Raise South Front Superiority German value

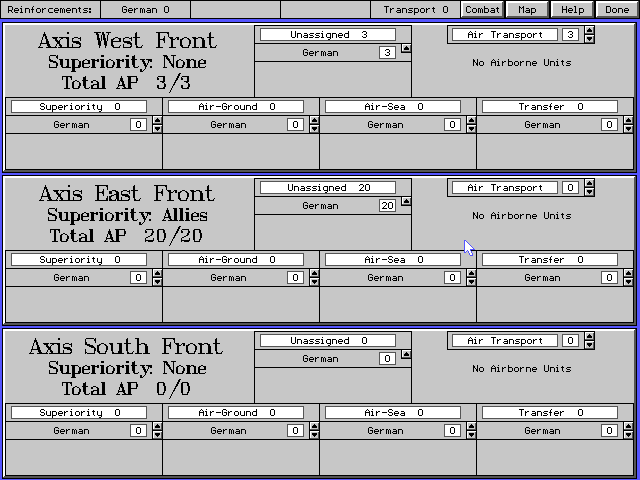click(157, 426)
